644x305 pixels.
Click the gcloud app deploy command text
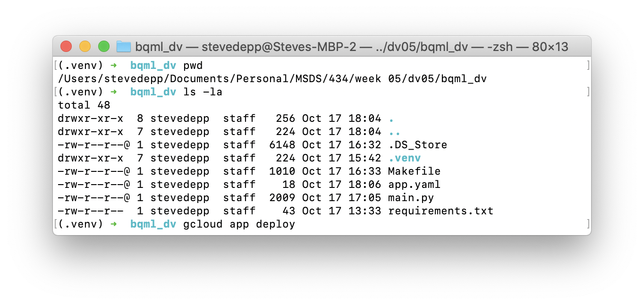point(238,224)
